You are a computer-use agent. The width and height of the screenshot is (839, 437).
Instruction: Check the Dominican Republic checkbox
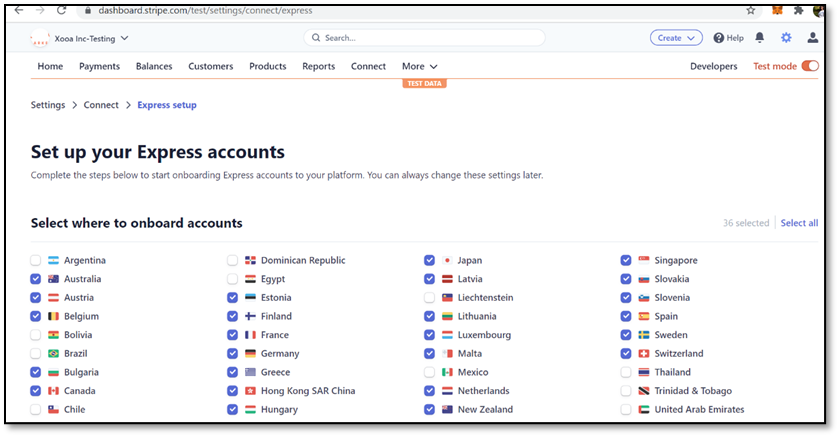(x=232, y=260)
